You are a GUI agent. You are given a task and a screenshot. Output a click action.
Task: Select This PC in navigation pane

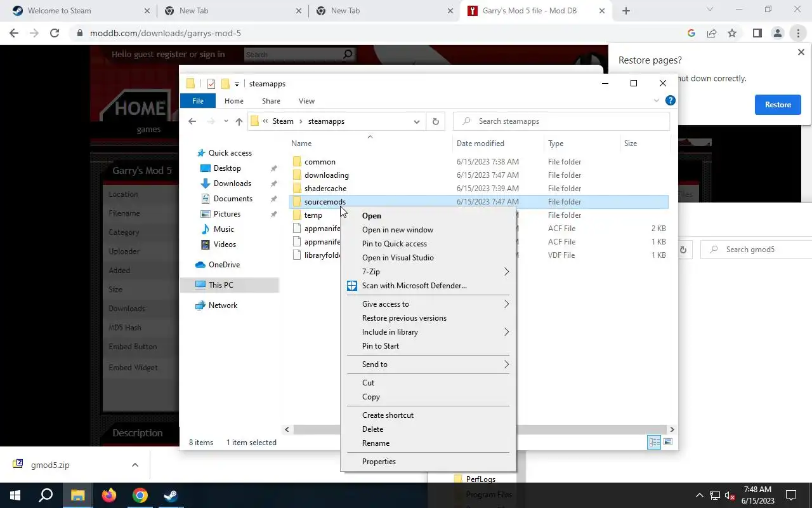click(x=221, y=285)
